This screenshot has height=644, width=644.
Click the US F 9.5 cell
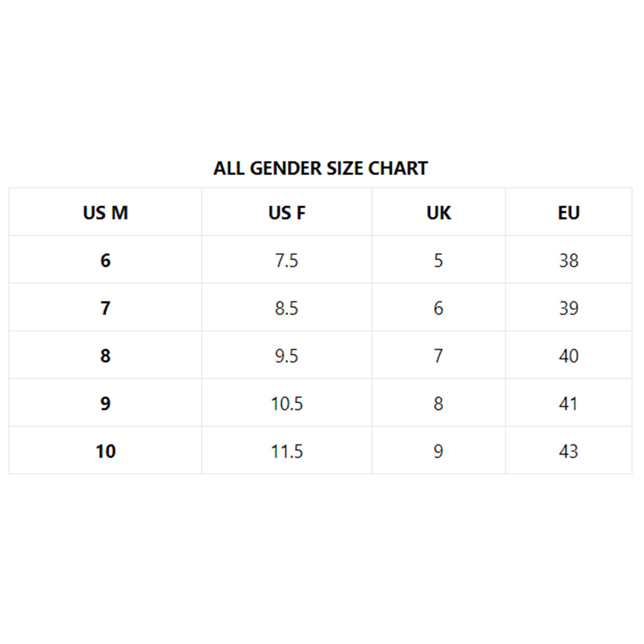click(287, 355)
